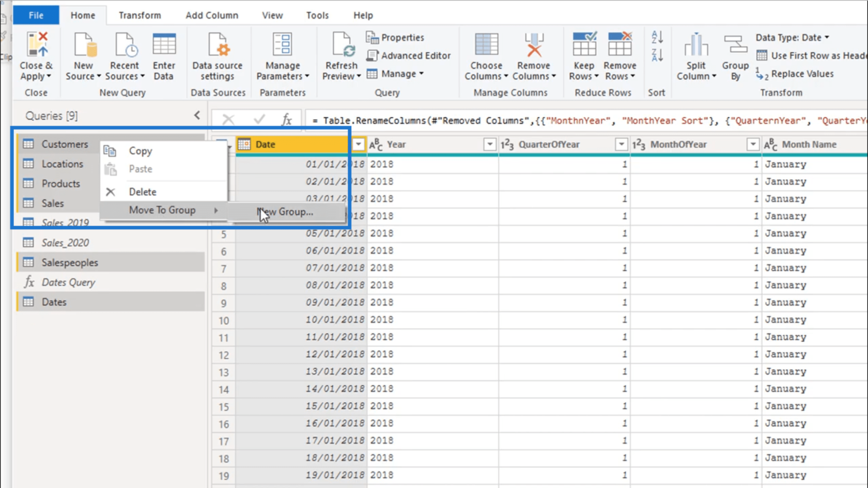Switch to the Tools tab
Image resolution: width=868 pixels, height=488 pixels.
click(x=317, y=15)
